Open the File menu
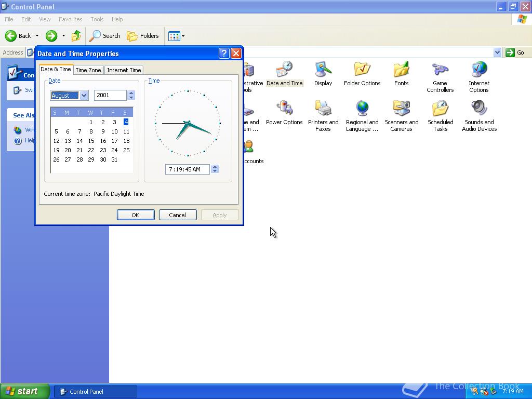The height and width of the screenshot is (399, 532). pos(9,19)
